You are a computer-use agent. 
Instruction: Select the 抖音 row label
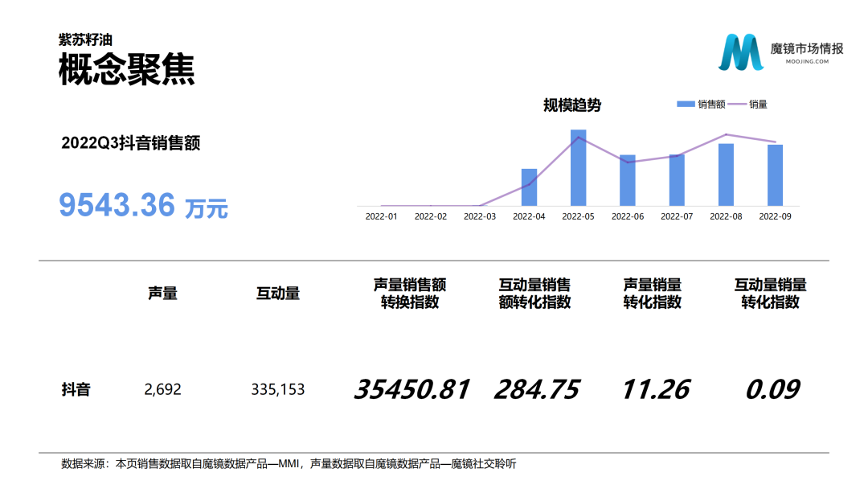[x=76, y=389]
